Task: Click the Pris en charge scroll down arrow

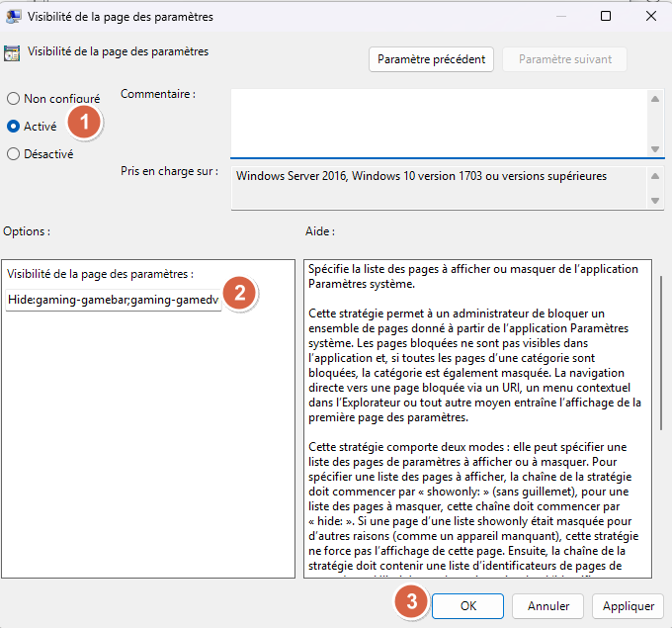Action: coord(655,201)
